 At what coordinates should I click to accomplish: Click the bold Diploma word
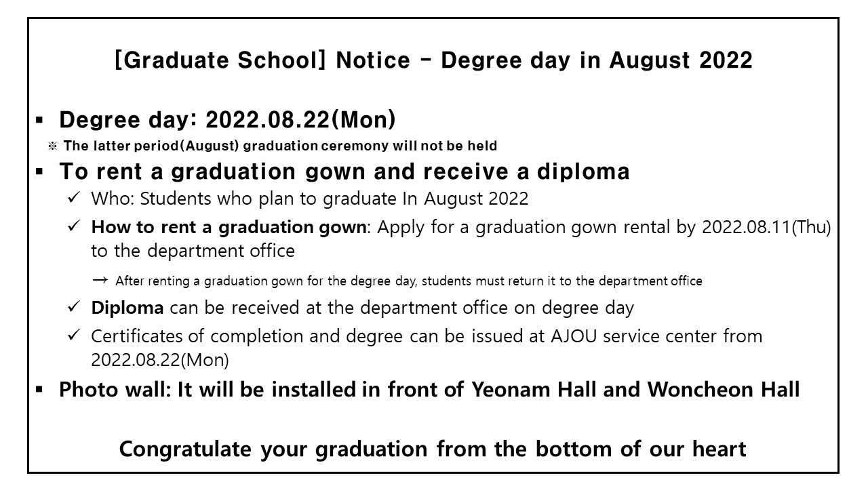point(127,308)
